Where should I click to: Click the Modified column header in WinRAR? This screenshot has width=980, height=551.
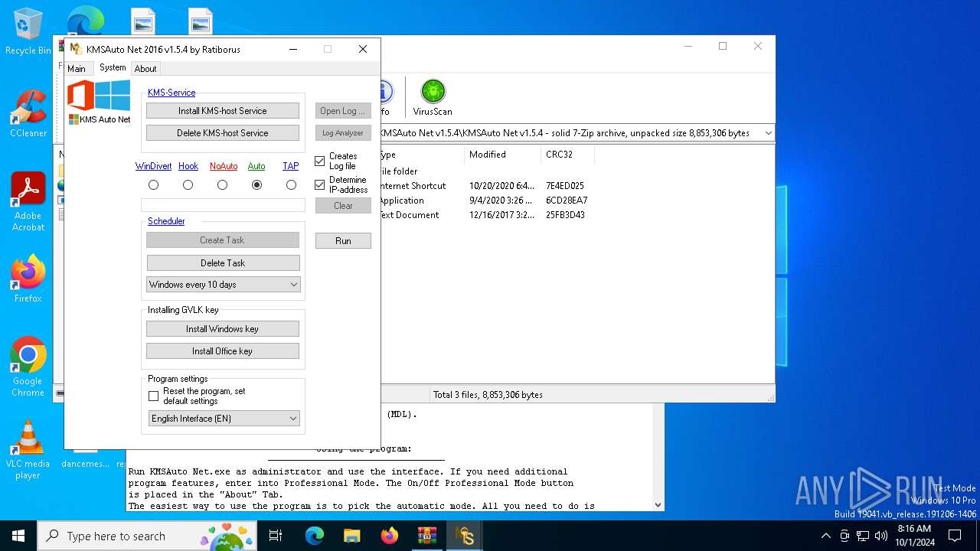(x=501, y=155)
